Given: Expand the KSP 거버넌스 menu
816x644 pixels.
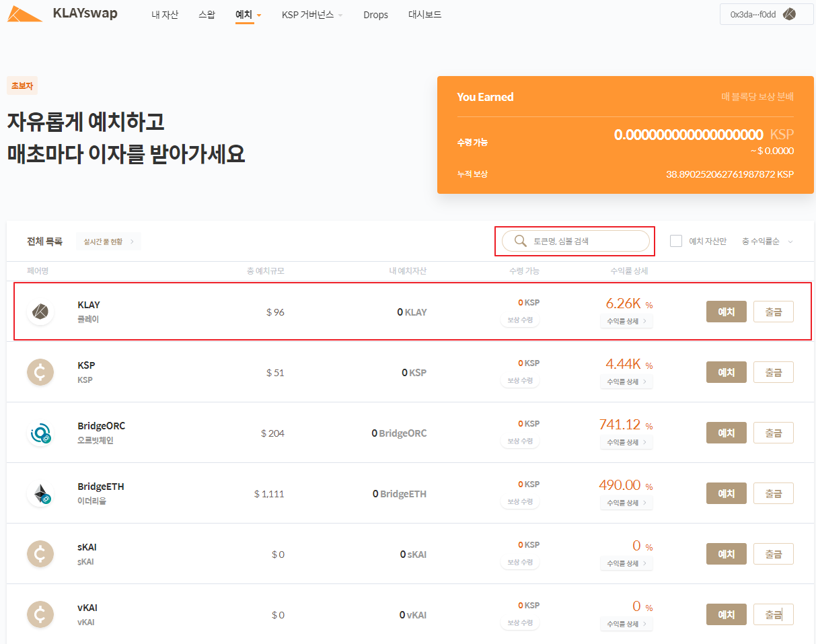Looking at the screenshot, I should pyautogui.click(x=311, y=14).
